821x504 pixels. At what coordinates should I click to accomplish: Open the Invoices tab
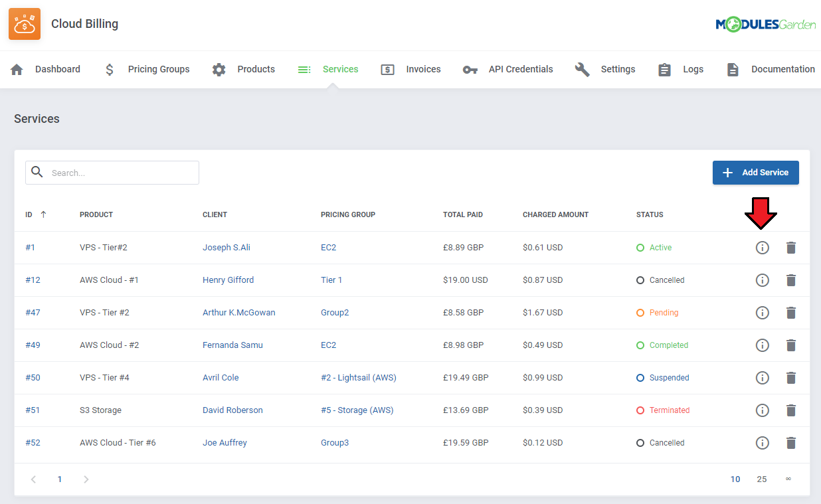tap(410, 69)
